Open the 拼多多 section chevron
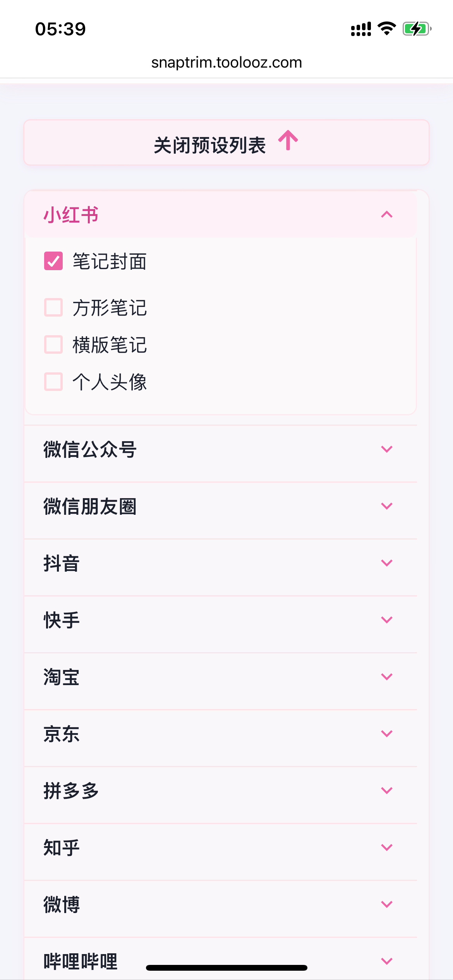453x980 pixels. [x=387, y=790]
